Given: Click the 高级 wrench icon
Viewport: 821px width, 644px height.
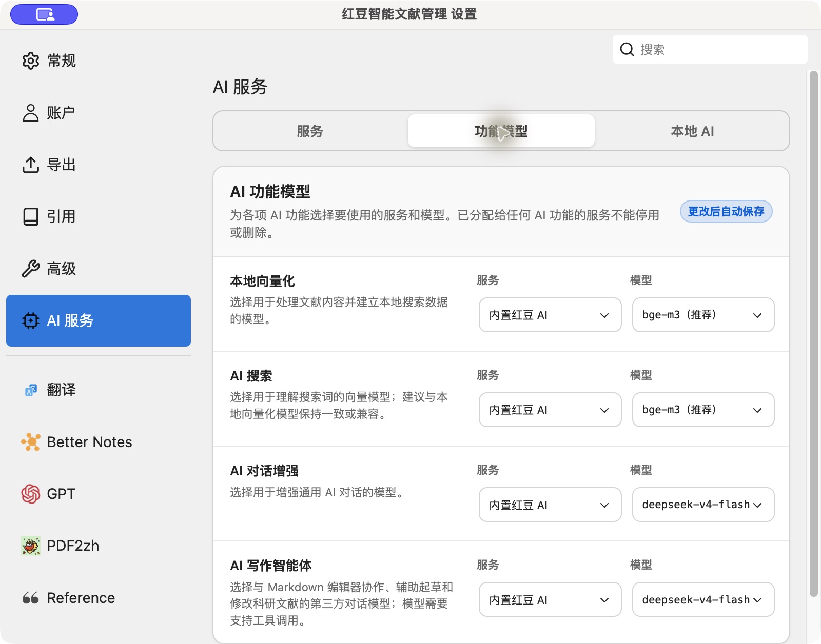Looking at the screenshot, I should coord(31,269).
